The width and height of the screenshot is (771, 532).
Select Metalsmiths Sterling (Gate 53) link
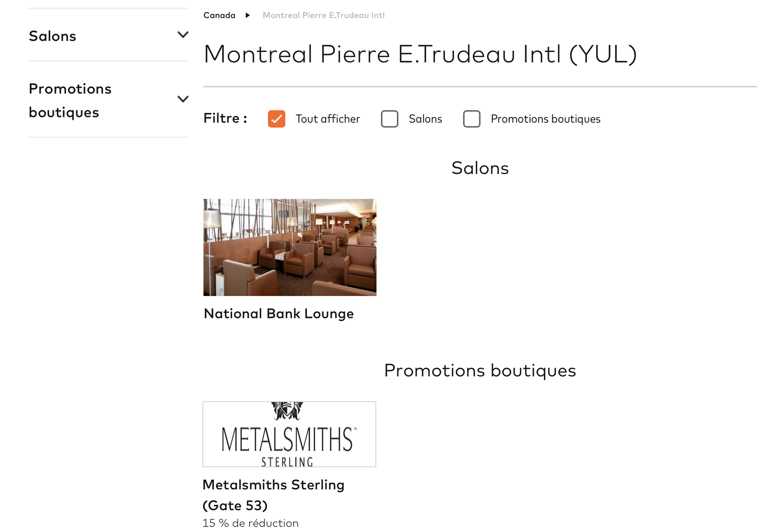point(274,495)
